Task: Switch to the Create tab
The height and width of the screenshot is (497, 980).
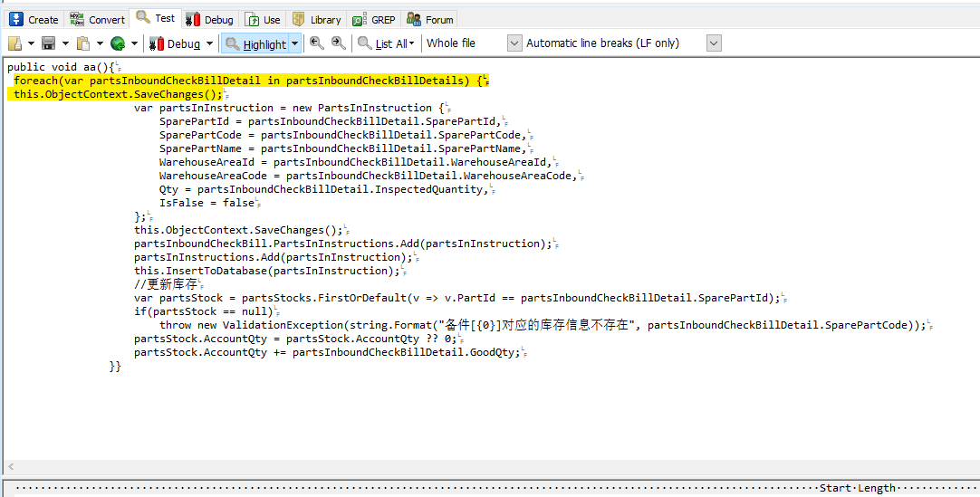Action: click(34, 19)
